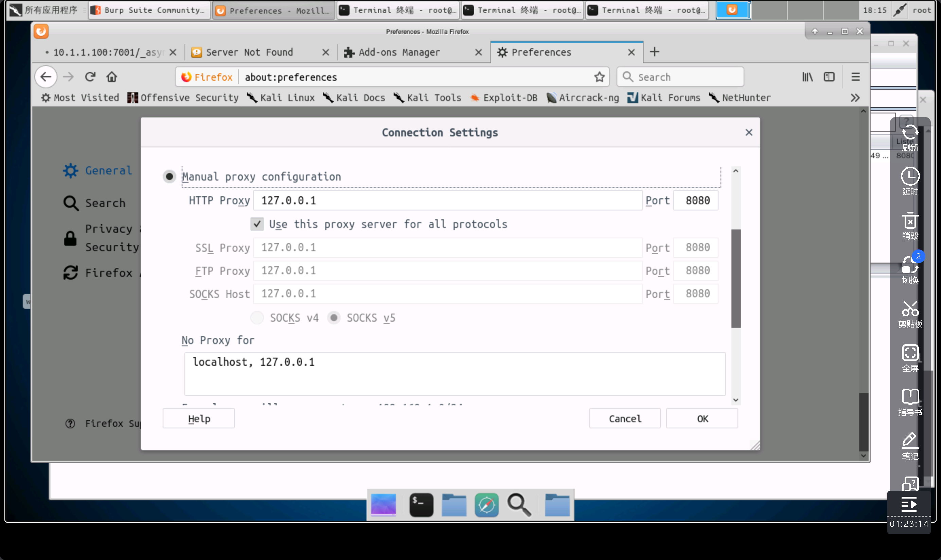Open the library icon in toolbar

[807, 77]
